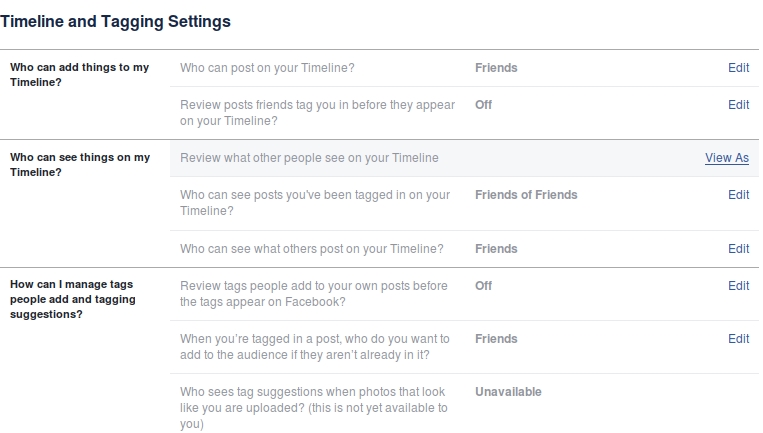Open the View As link
The height and width of the screenshot is (433, 763).
[726, 158]
